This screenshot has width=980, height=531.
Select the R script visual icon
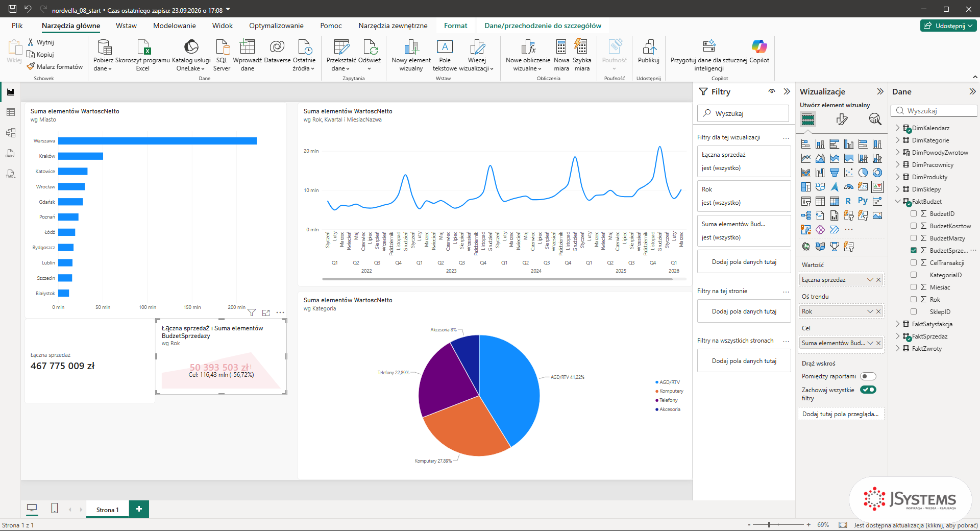point(848,201)
